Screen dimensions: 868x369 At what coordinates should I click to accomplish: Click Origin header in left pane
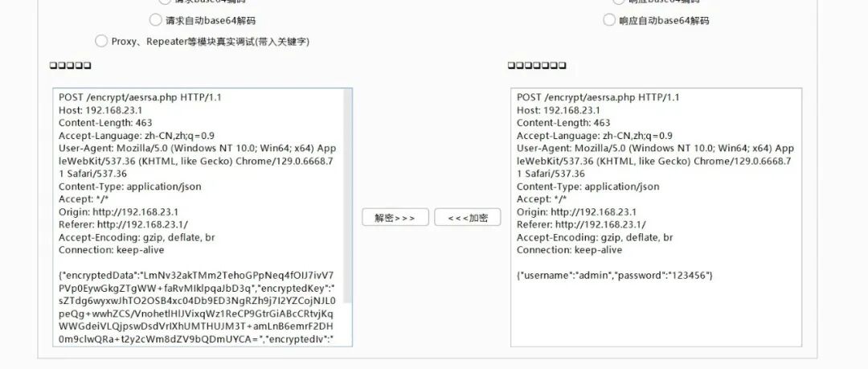tap(118, 212)
